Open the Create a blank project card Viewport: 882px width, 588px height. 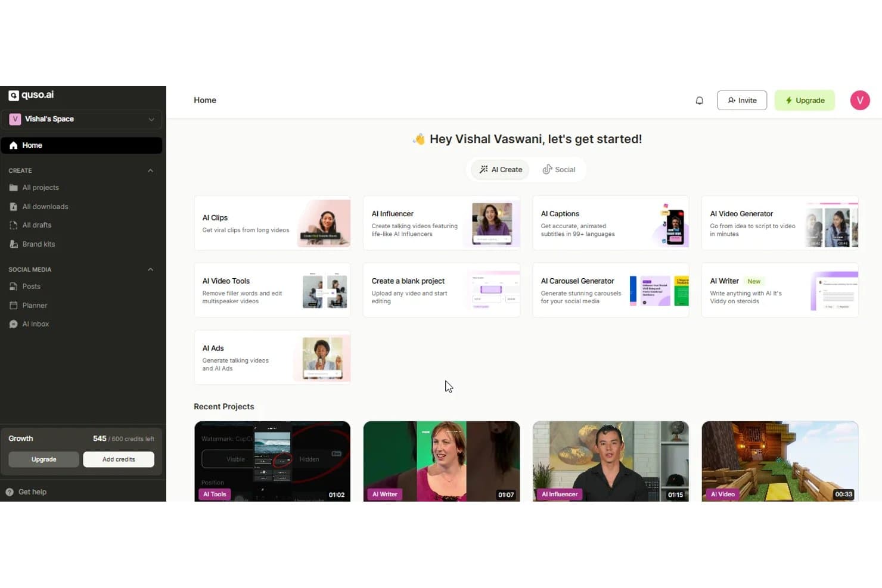442,291
